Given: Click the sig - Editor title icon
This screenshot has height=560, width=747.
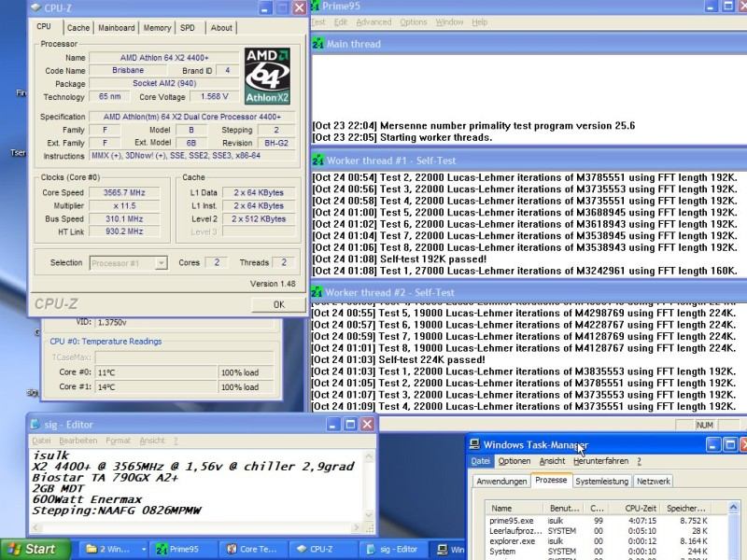Looking at the screenshot, I should [35, 425].
